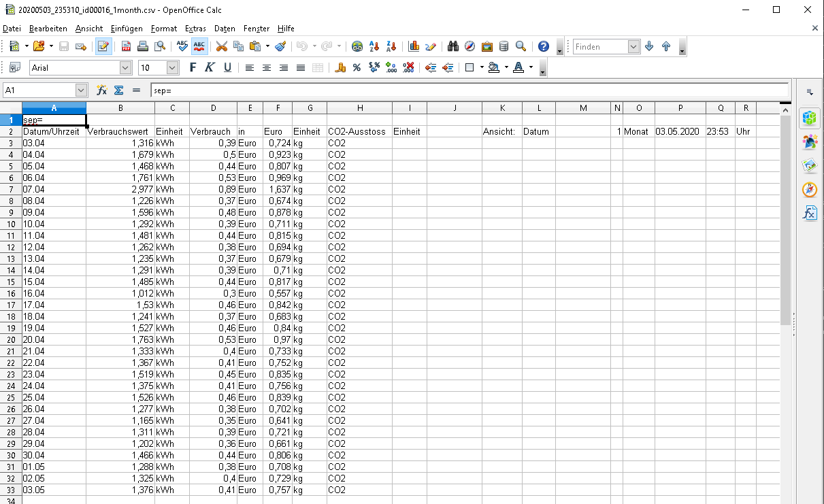Insert a chart

click(x=413, y=46)
